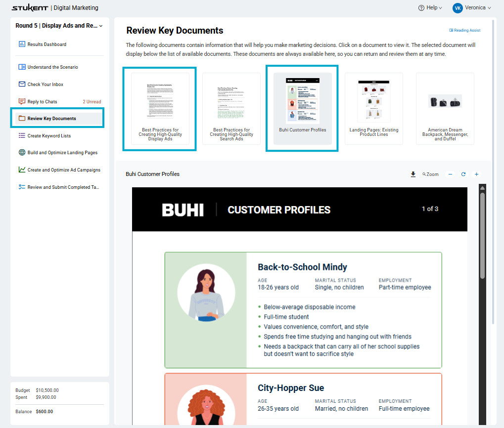Click the Check Your Inbox envelope icon
Viewport: 504px width, 428px height.
[22, 84]
